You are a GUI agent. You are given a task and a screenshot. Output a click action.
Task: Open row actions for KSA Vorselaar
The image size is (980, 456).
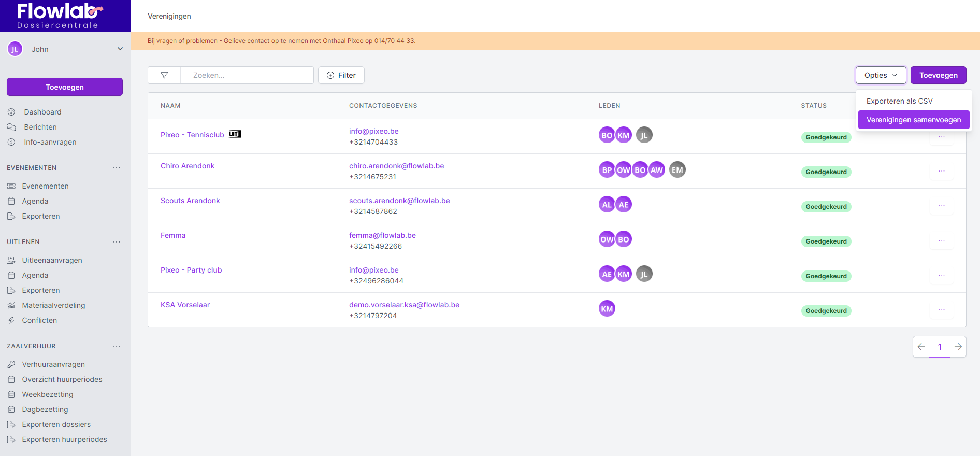[x=941, y=310]
